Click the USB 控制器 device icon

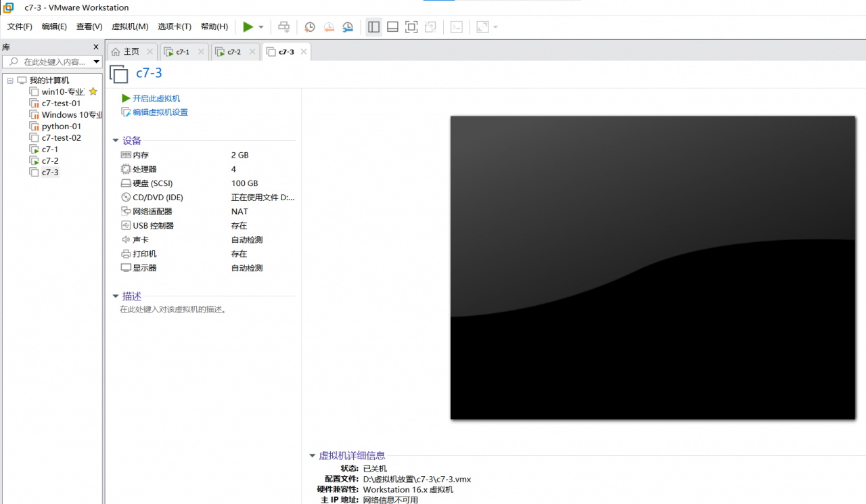click(x=126, y=226)
